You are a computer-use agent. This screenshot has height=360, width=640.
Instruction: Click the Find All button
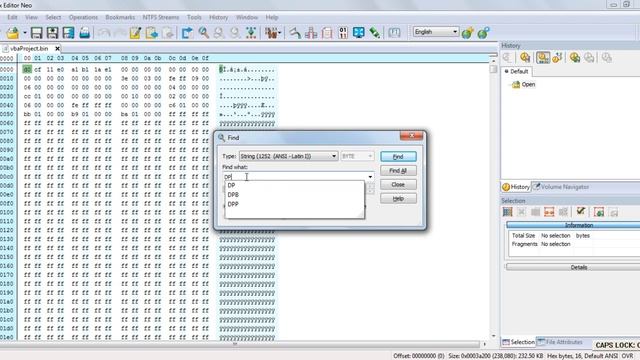click(398, 171)
